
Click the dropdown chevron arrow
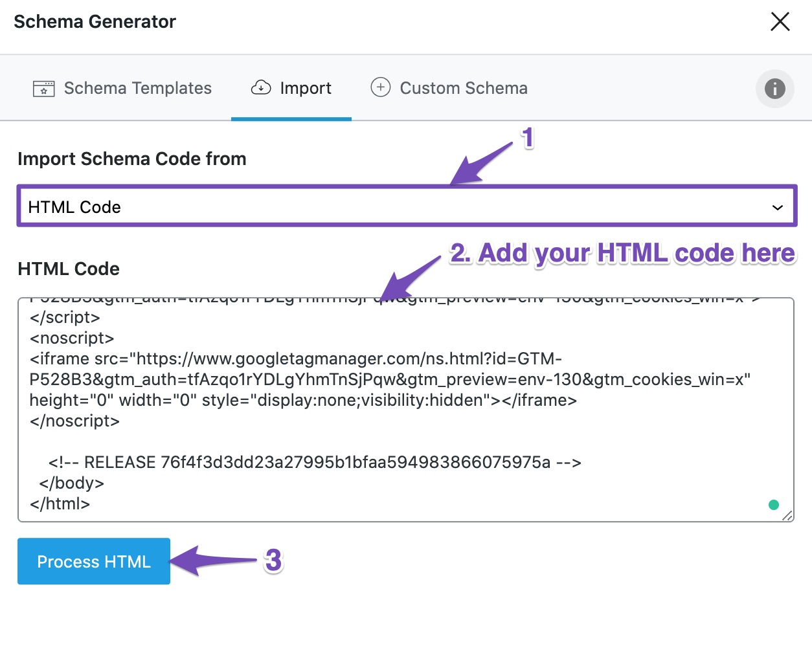[x=778, y=208]
